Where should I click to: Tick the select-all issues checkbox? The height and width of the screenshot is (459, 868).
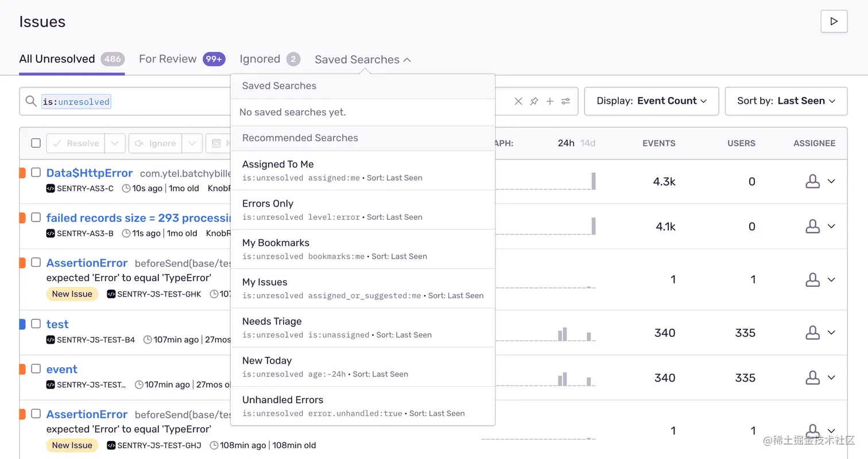(36, 143)
